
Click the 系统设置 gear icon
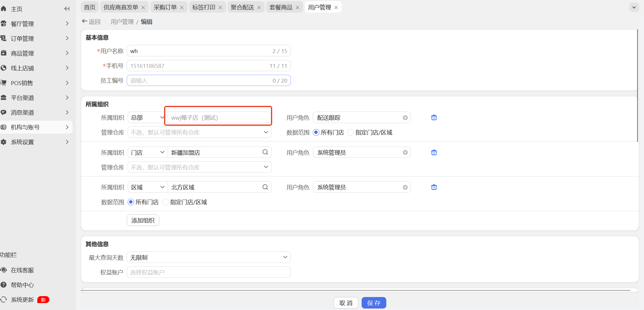pos(4,142)
